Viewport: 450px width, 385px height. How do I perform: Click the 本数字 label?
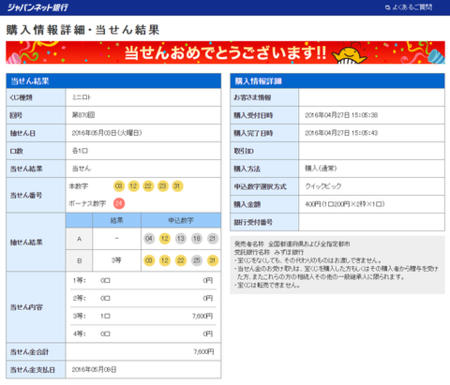tap(78, 186)
